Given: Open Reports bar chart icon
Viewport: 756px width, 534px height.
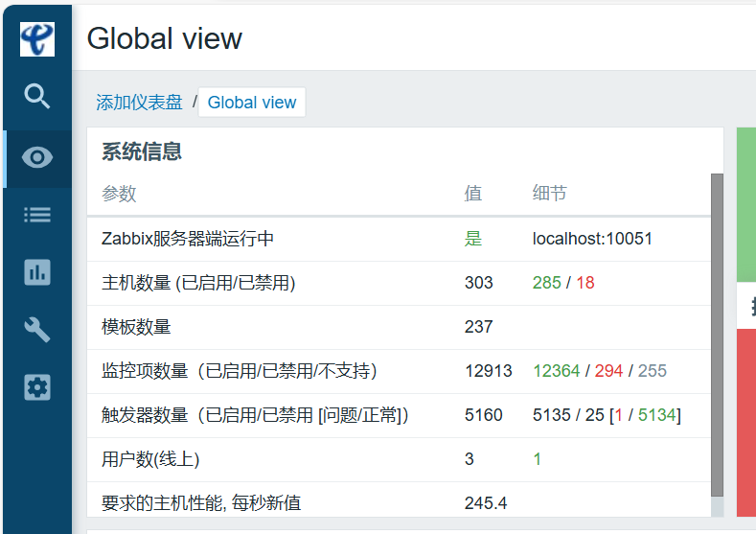Looking at the screenshot, I should pyautogui.click(x=36, y=272).
